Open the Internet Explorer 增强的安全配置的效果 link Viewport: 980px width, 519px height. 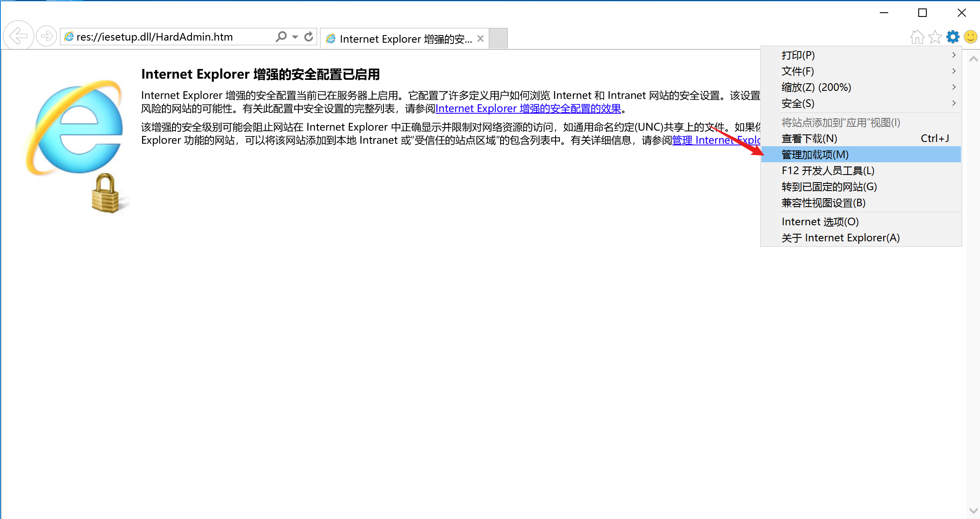[528, 109]
